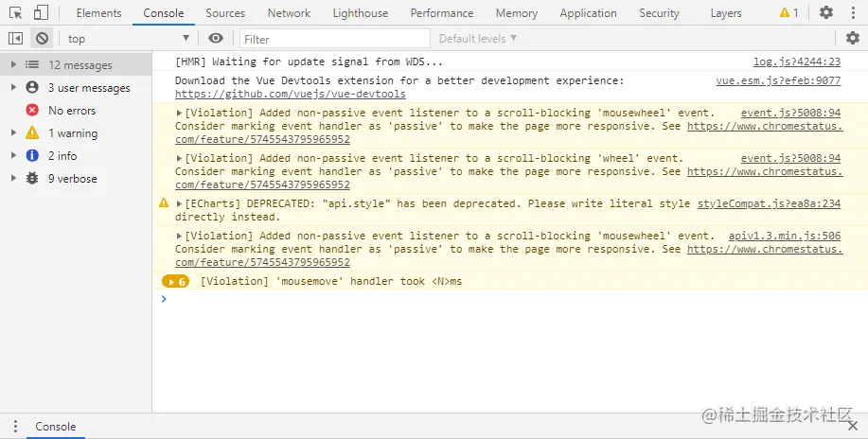This screenshot has height=439, width=868.
Task: Open the apiv1.3.min.js:506 source link
Action: click(x=785, y=236)
